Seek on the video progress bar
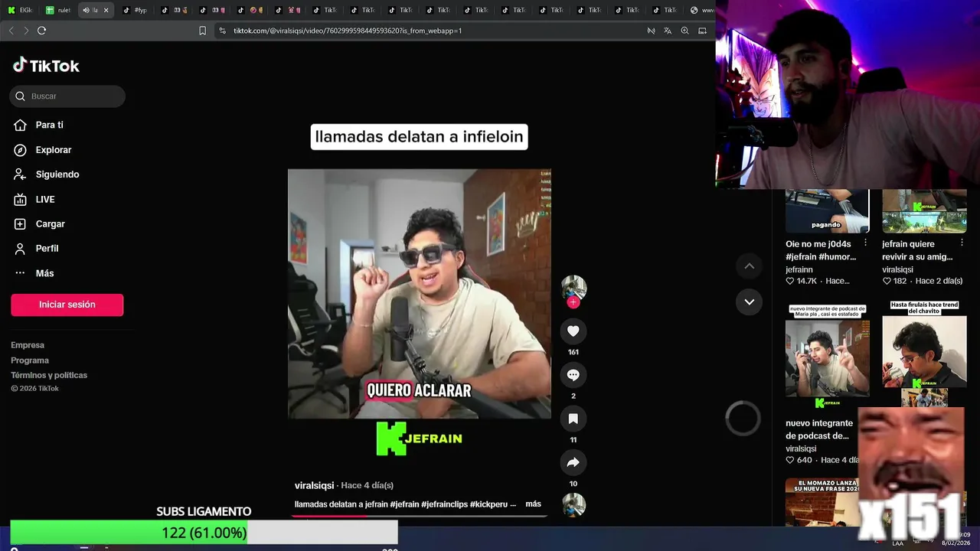The height and width of the screenshot is (551, 980). click(420, 517)
